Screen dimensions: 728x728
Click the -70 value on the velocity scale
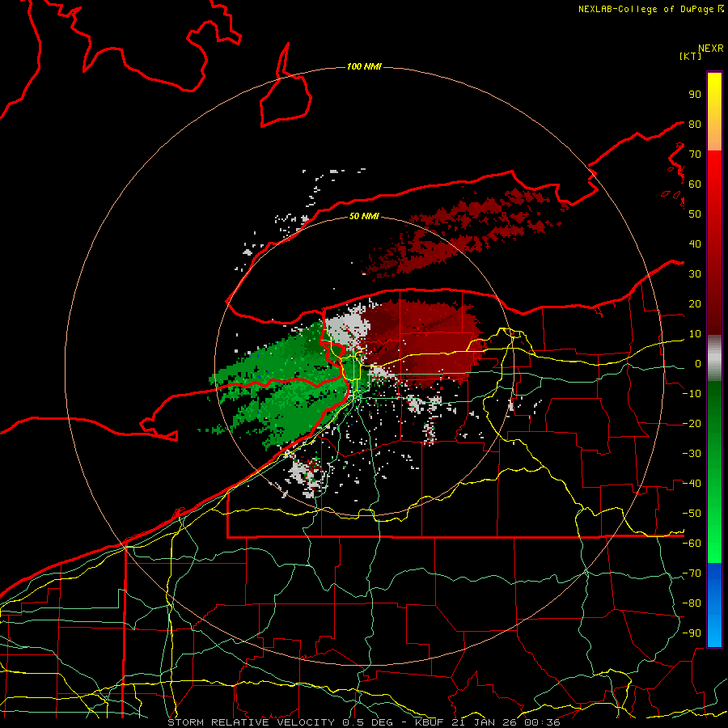coord(692,574)
